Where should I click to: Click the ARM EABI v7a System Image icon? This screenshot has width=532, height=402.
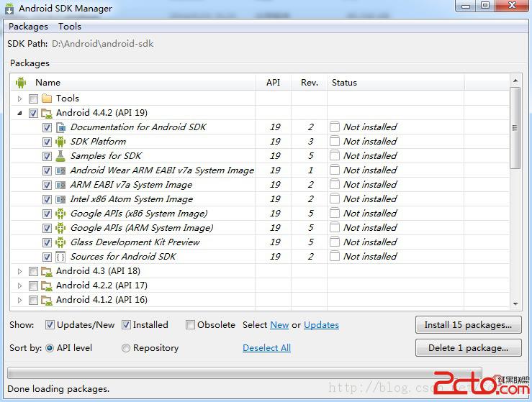[x=60, y=185]
